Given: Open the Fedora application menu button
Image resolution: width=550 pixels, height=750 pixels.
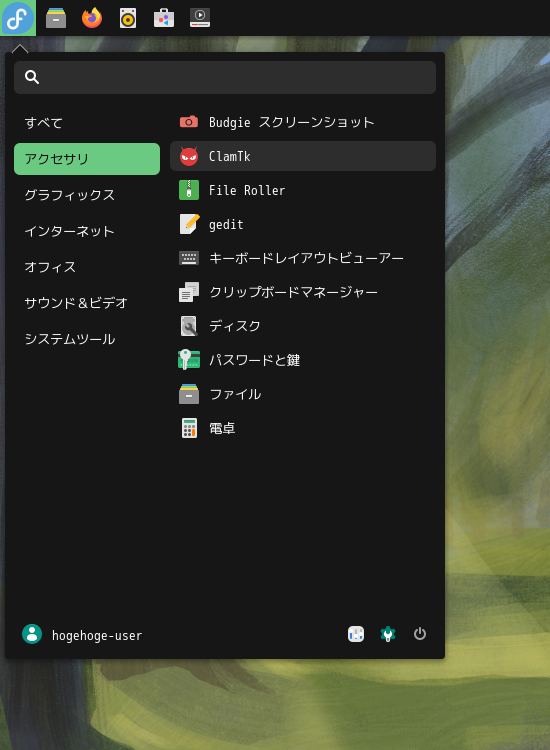Looking at the screenshot, I should (18, 18).
